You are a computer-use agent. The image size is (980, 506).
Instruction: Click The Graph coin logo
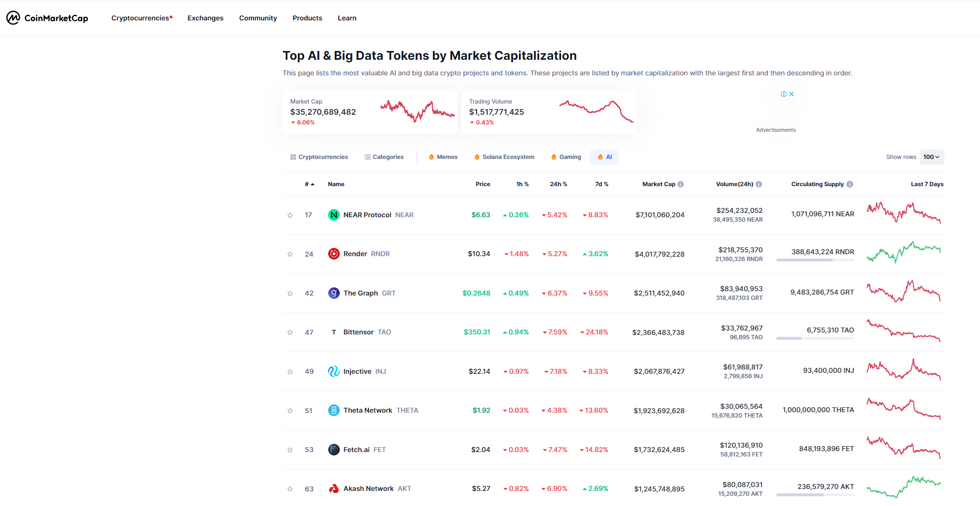(334, 293)
